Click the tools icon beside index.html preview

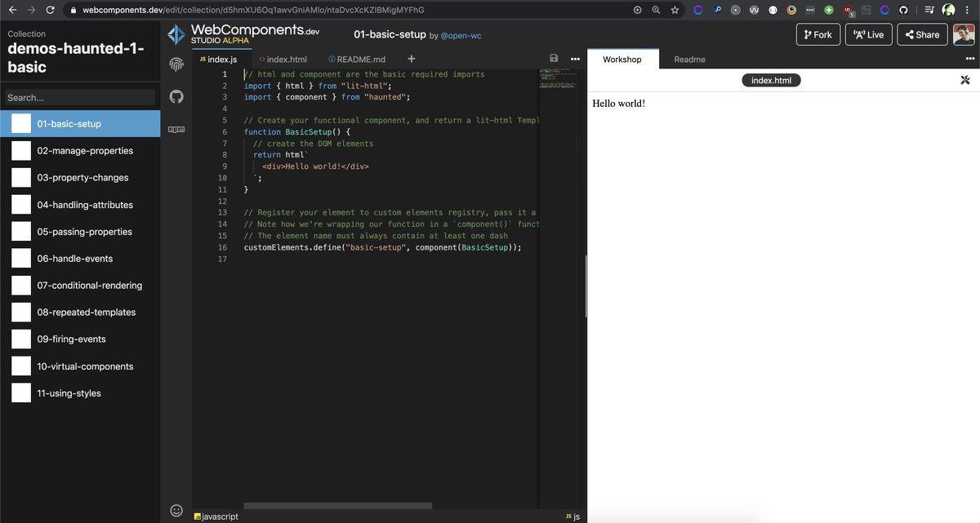tap(964, 80)
